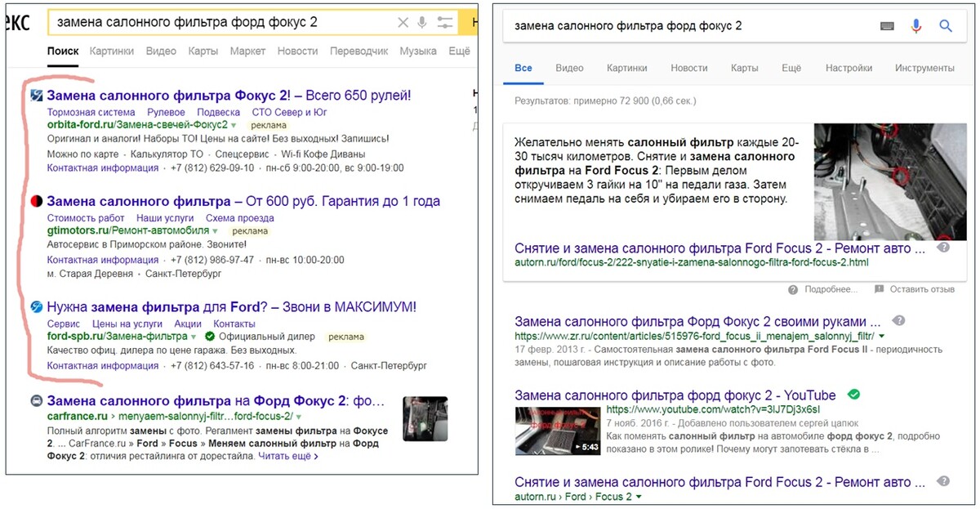Expand arrow next to gtimotors.ru URL
This screenshot has height=509, width=980.
click(216, 231)
